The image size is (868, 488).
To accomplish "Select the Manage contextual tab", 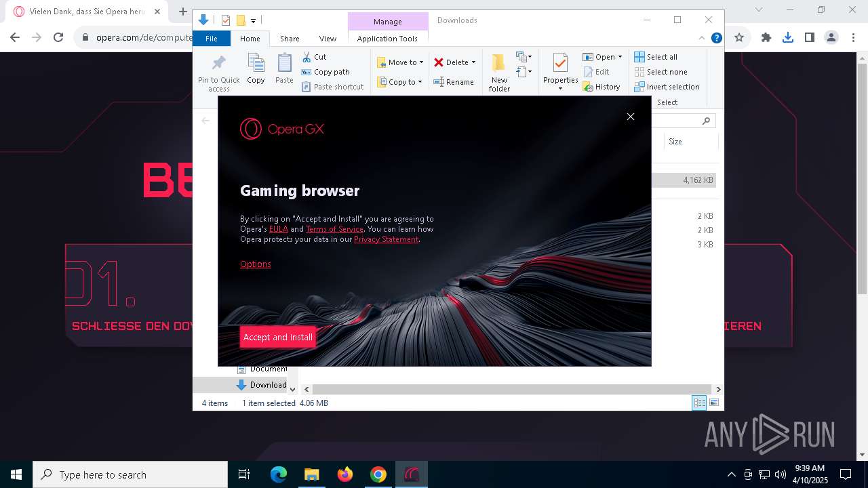I will [387, 22].
